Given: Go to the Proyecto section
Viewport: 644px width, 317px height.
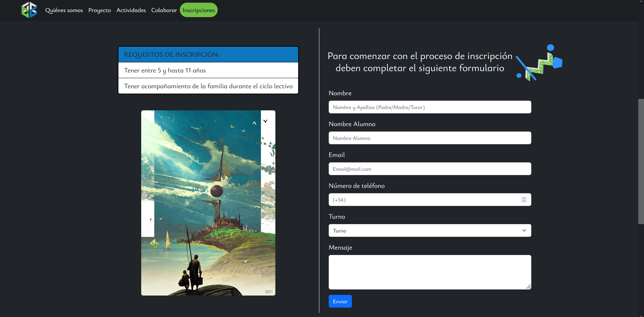Looking at the screenshot, I should (x=100, y=10).
